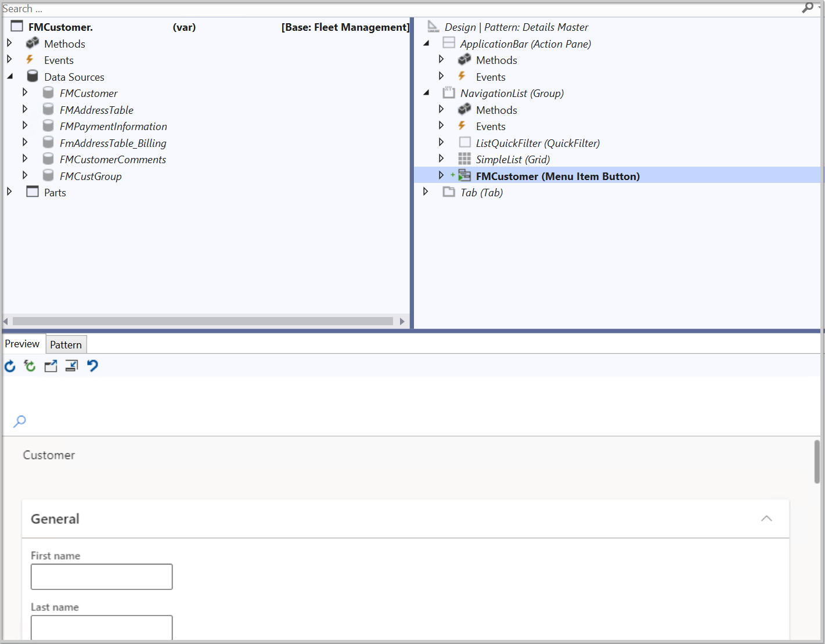The height and width of the screenshot is (644, 825).
Task: Expand the FMCustomer data source
Action: 25,92
